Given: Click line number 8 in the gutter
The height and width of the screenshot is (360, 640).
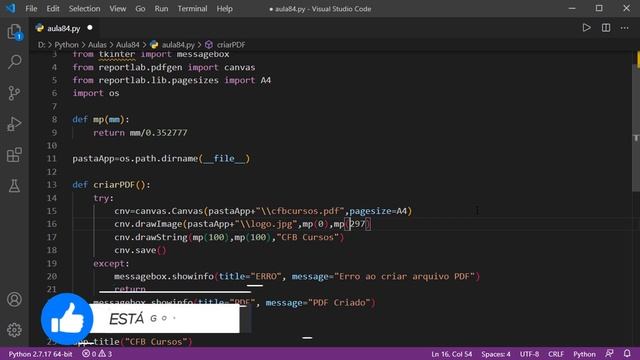Looking at the screenshot, I should 54,119.
